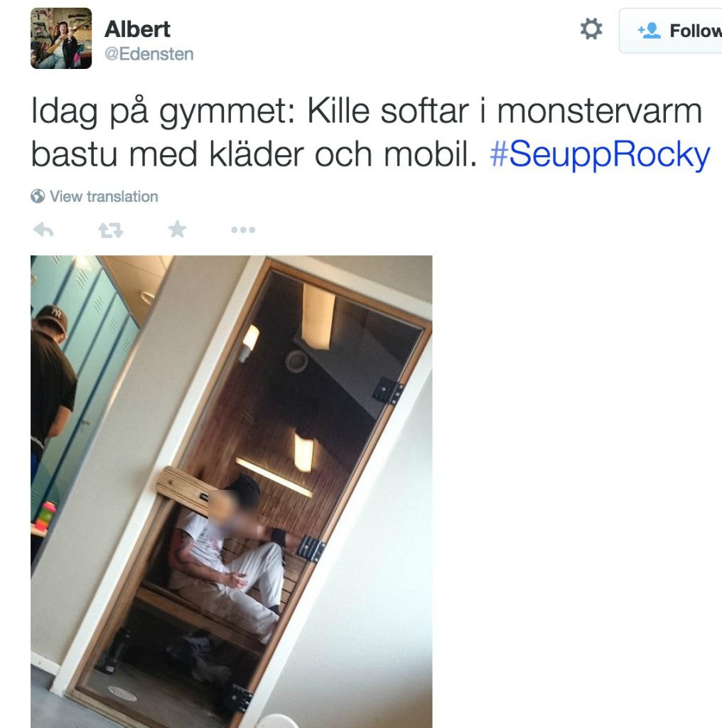Click View translation link

pos(104,196)
